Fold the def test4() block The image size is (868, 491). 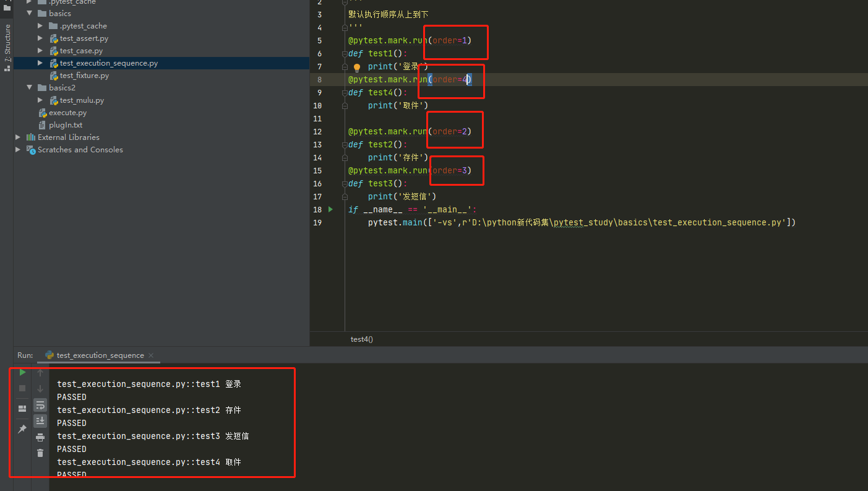[x=345, y=93]
